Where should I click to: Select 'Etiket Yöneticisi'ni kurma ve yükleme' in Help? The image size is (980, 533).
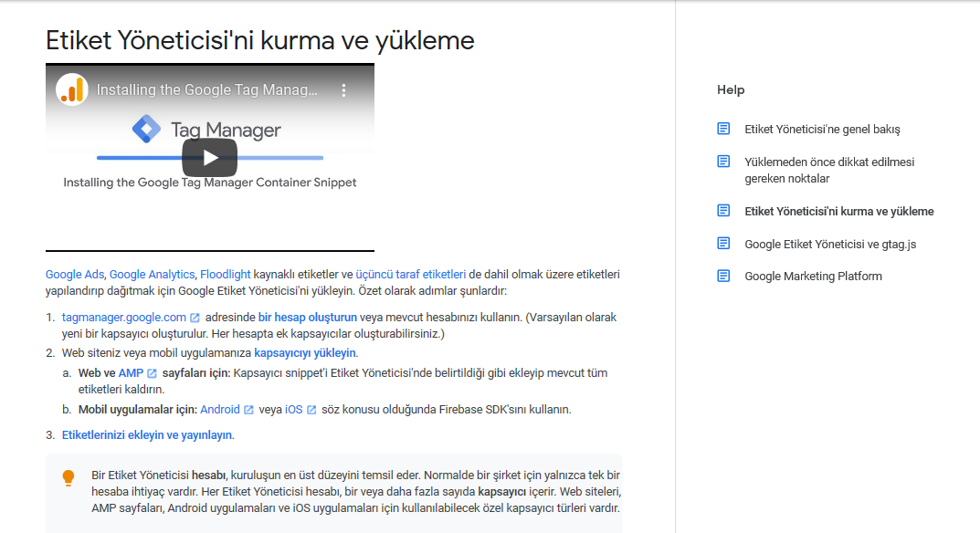(839, 211)
